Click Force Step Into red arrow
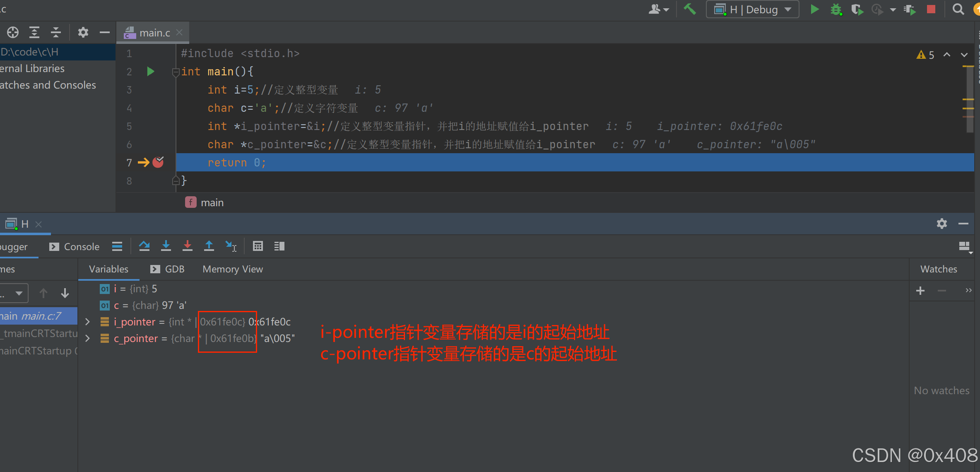 (x=188, y=246)
